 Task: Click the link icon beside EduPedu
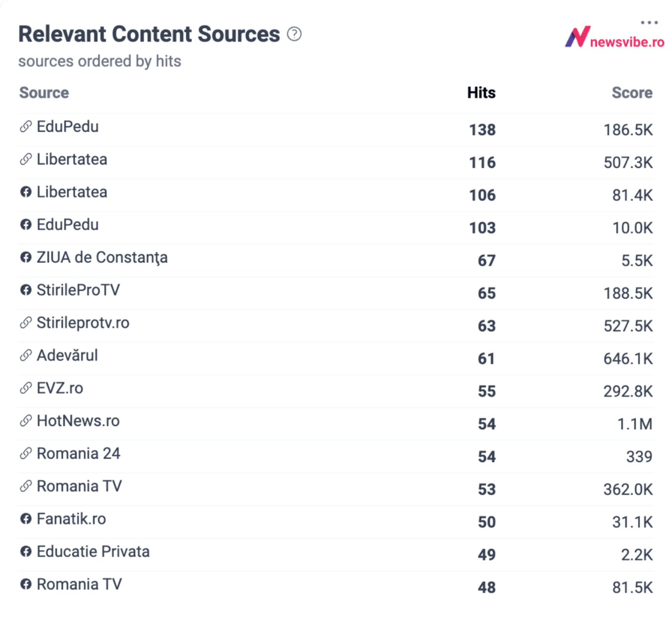(26, 127)
